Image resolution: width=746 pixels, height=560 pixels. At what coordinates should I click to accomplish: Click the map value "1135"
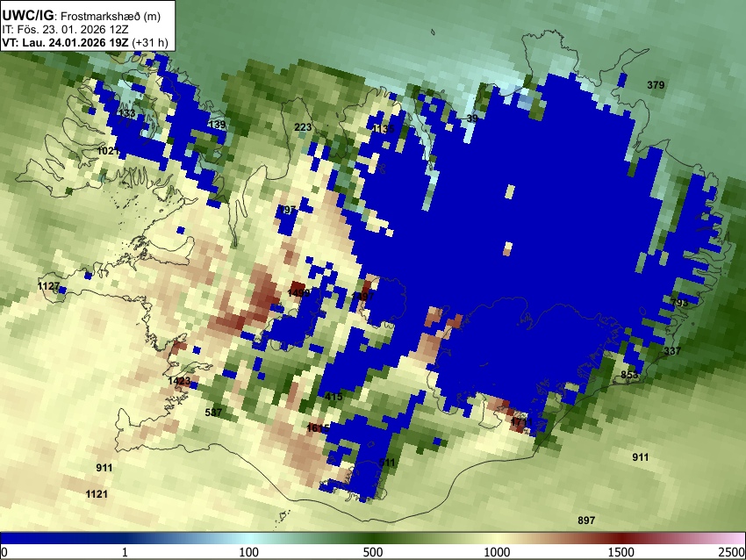[x=384, y=129]
